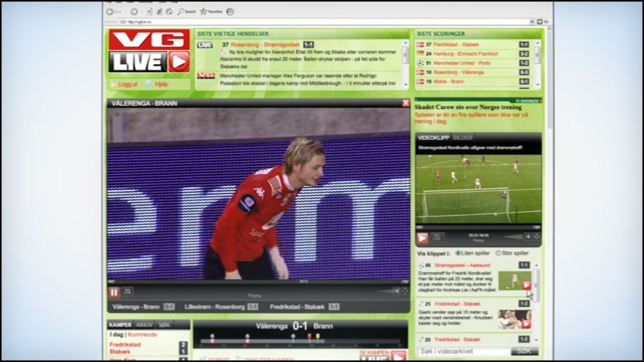Click the red card marker on match timeline
Viewport: 644px width, 362px height.
click(309, 337)
